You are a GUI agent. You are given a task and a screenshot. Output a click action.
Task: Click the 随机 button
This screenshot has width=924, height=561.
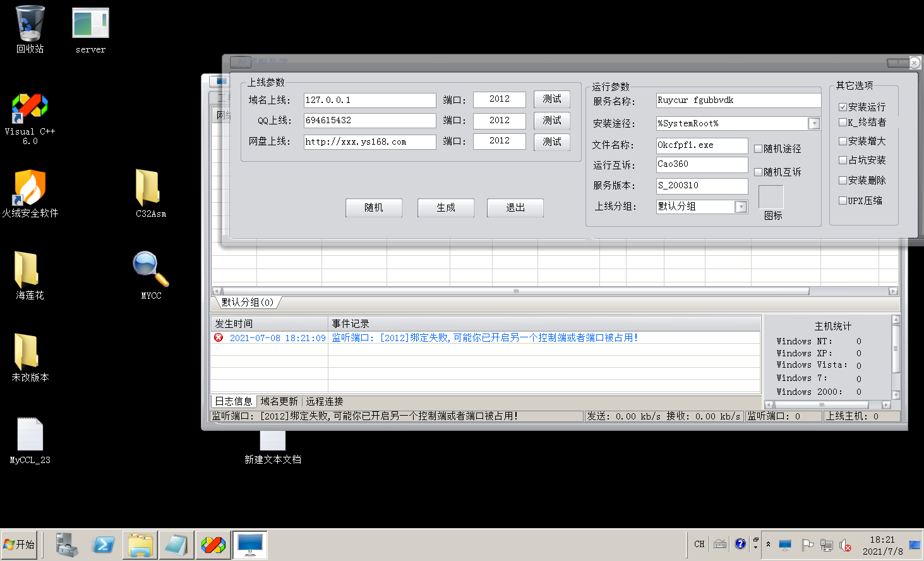pyautogui.click(x=374, y=207)
